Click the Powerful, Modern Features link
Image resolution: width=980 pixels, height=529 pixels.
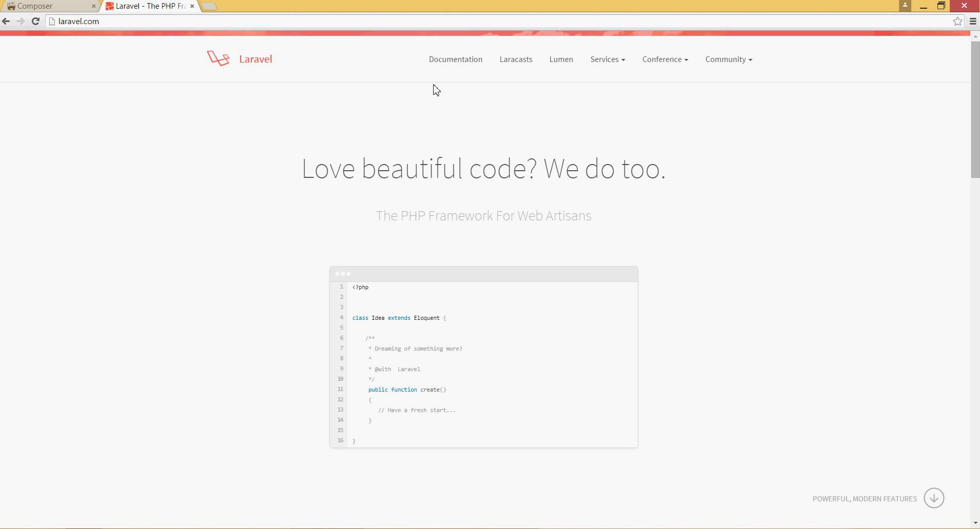pos(864,498)
